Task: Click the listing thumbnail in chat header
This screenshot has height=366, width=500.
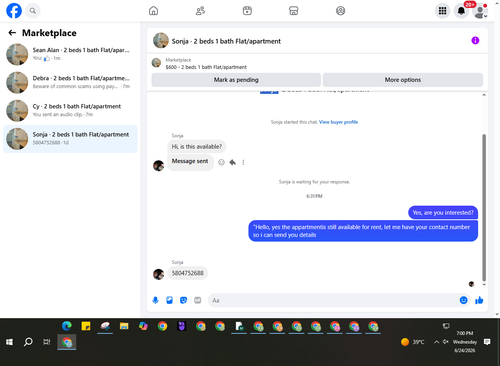Action: click(161, 41)
